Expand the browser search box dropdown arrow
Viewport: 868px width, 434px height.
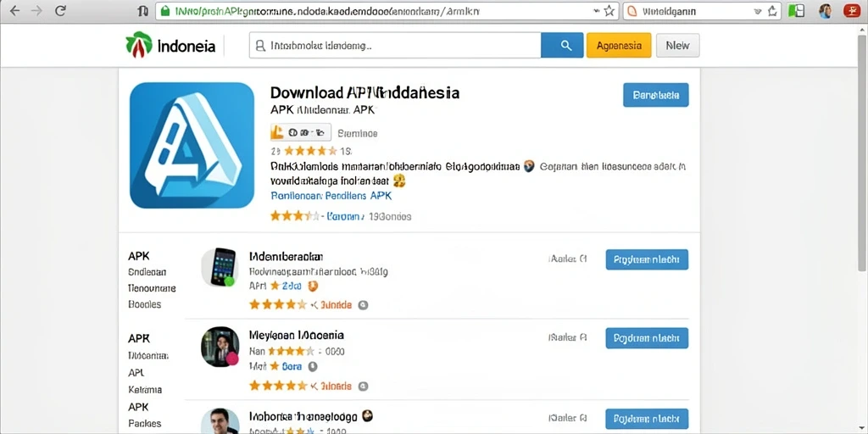pos(758,10)
